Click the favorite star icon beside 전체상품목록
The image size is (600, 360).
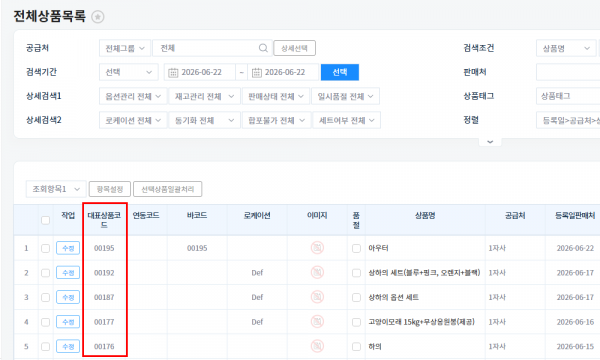pos(98,17)
